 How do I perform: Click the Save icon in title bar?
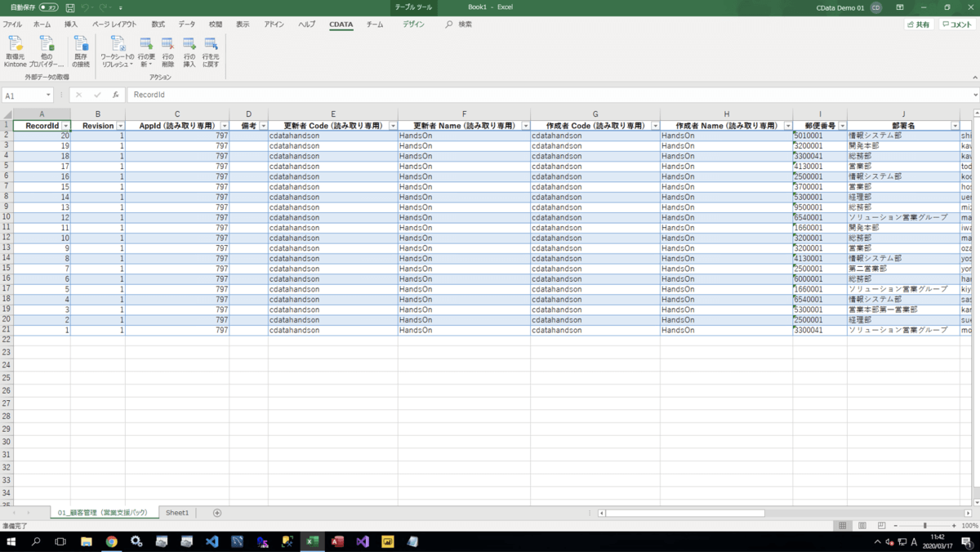(70, 7)
